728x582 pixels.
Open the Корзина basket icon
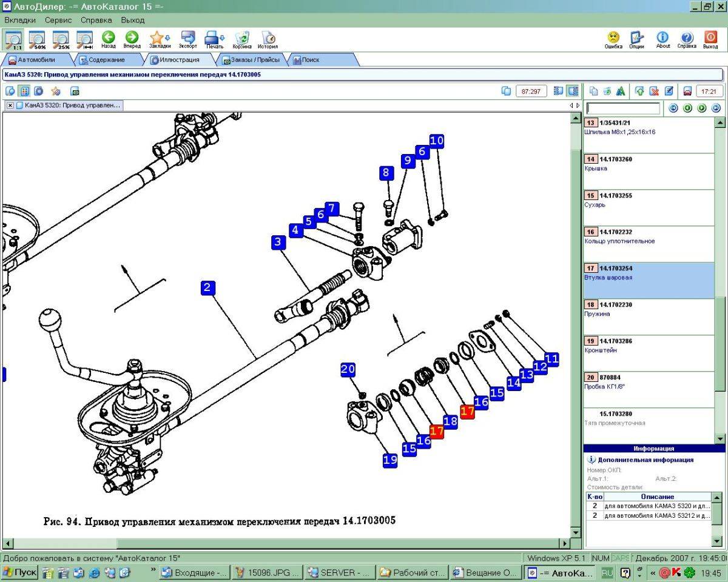click(242, 38)
